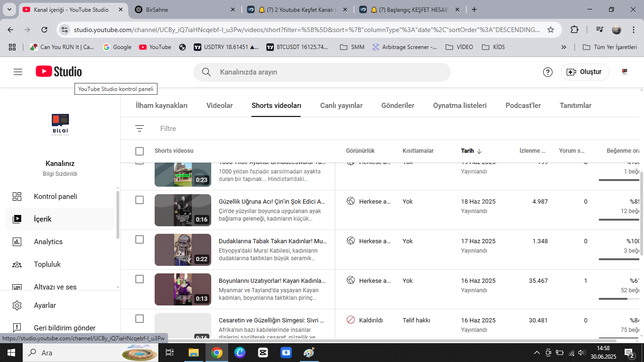Viewport: 644px width, 362px height.
Task: Bookmark this page with star icon
Action: click(551, 30)
